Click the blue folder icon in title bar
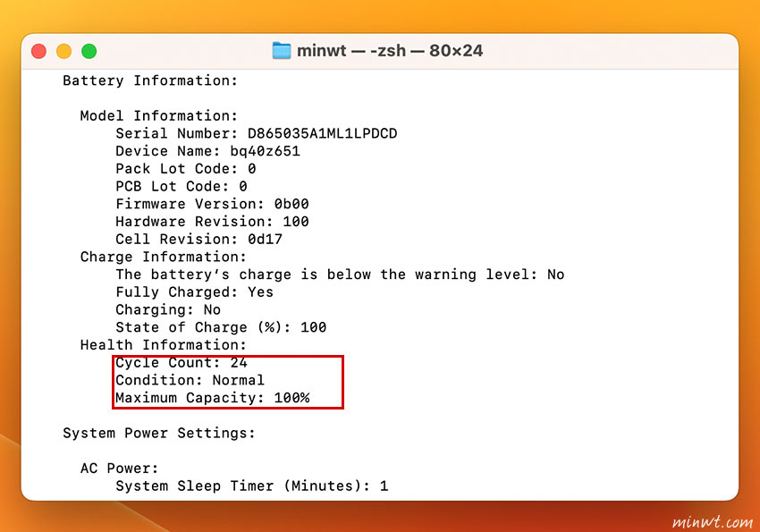Screen dimensions: 760x532 tap(282, 50)
